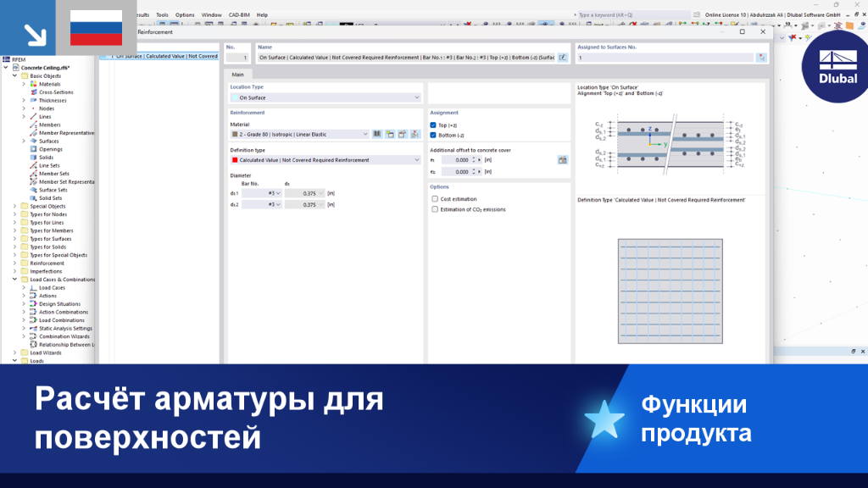Enable the Cost estimation checkbox
Screen dimensions: 868x488
click(435, 199)
